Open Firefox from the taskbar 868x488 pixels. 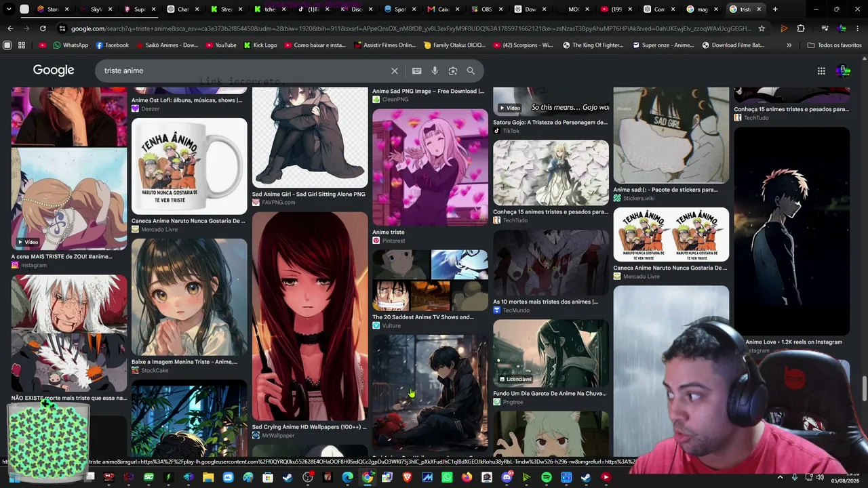point(467,477)
